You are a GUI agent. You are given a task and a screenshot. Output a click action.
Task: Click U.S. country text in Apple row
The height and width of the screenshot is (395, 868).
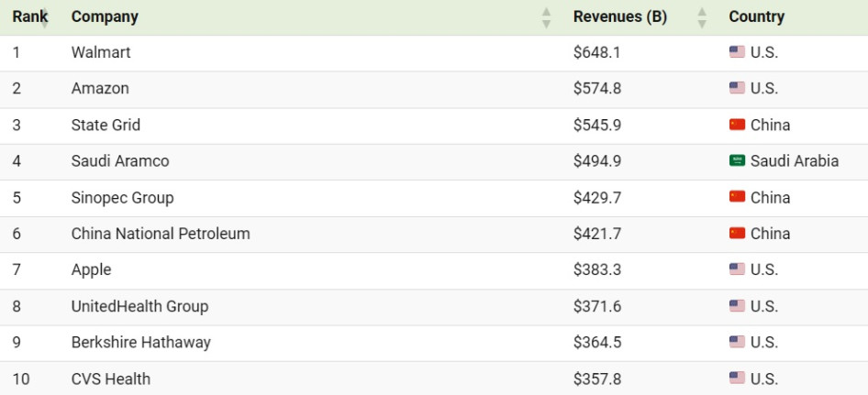tap(764, 270)
